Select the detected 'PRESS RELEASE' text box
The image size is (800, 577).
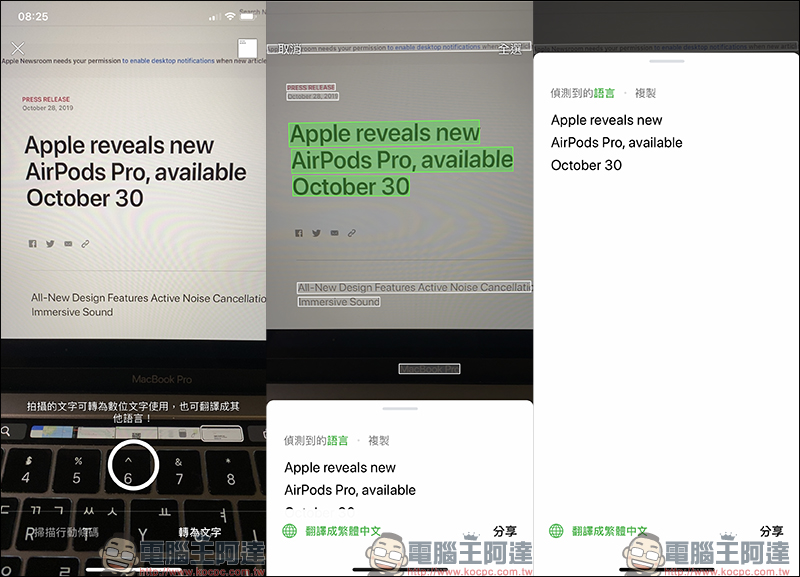311,87
